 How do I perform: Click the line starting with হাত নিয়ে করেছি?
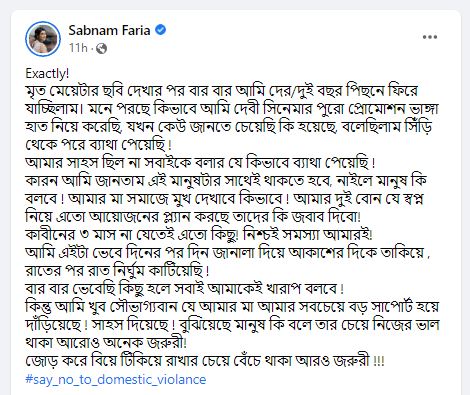click(x=229, y=127)
